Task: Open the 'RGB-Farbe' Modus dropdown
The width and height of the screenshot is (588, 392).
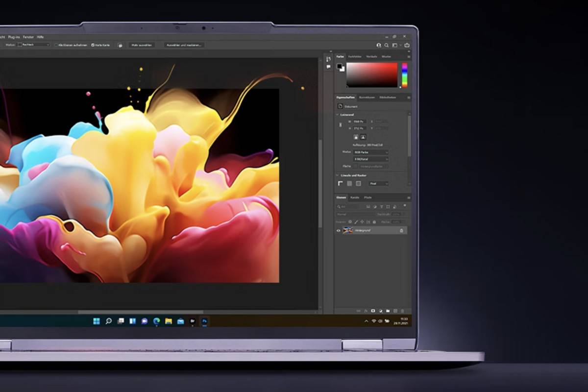Action: (371, 152)
